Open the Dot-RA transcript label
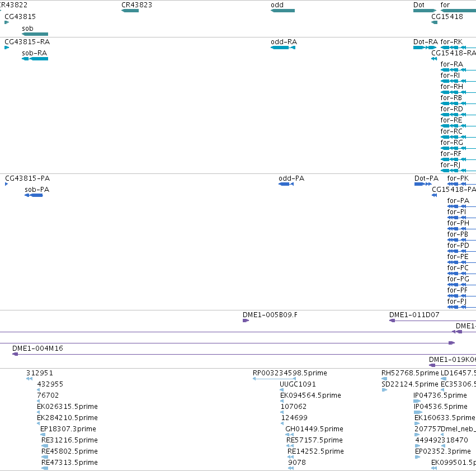 [426, 42]
